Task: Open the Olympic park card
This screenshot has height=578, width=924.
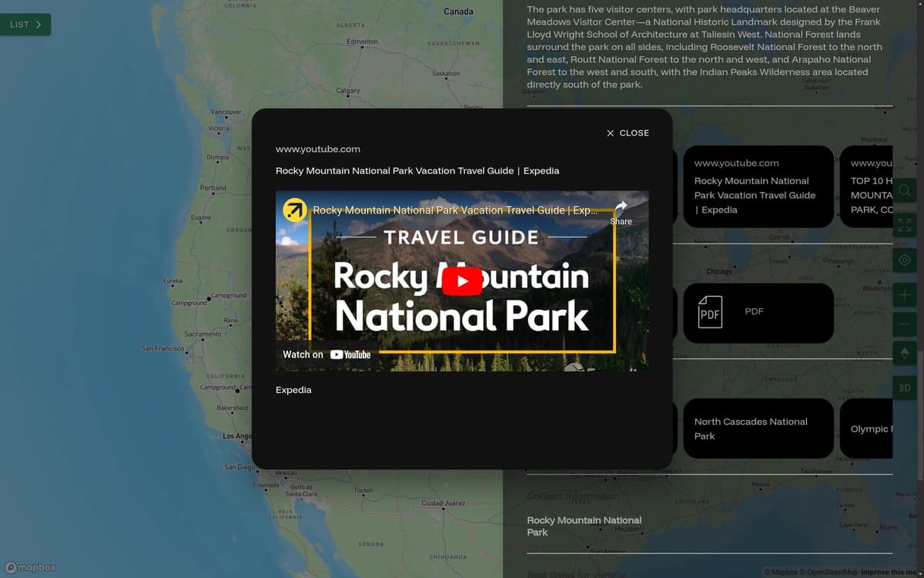Action: click(x=866, y=428)
